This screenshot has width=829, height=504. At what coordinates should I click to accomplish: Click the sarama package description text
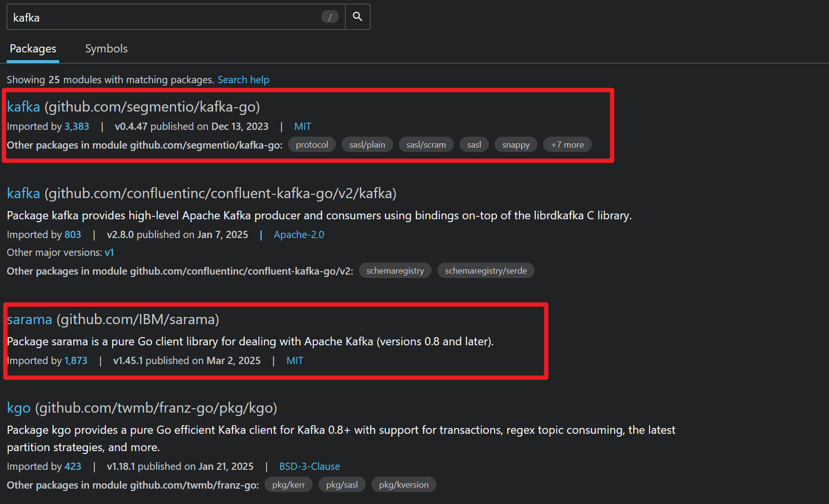tap(250, 341)
